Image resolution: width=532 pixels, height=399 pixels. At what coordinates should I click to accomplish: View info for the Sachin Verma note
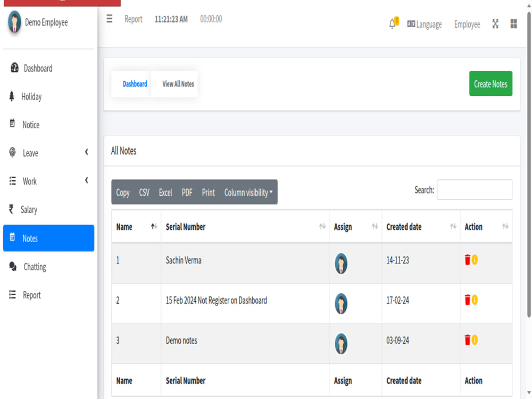[x=475, y=260]
